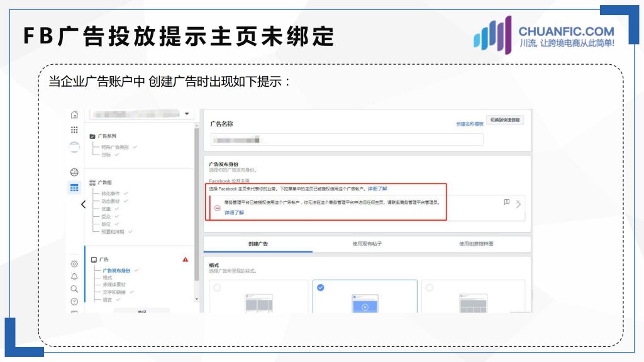This screenshot has width=644, height=362.
Task: Click the collection format thumbnail
Action: (474, 304)
